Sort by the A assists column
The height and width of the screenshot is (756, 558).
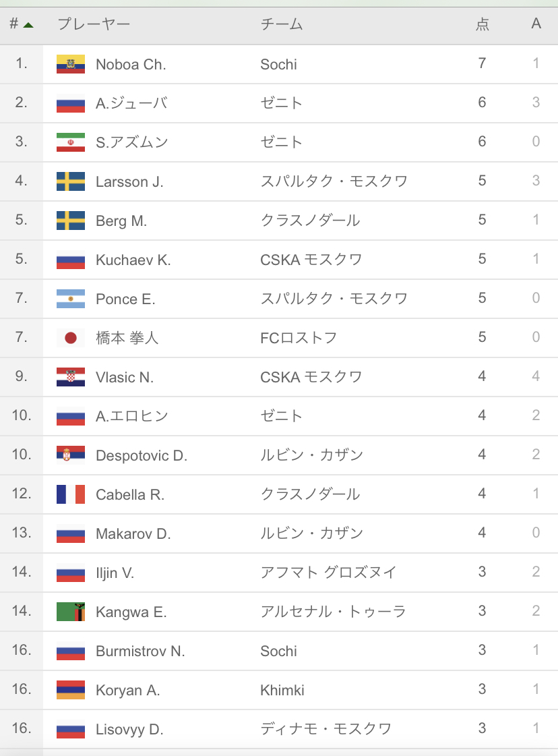coord(536,24)
